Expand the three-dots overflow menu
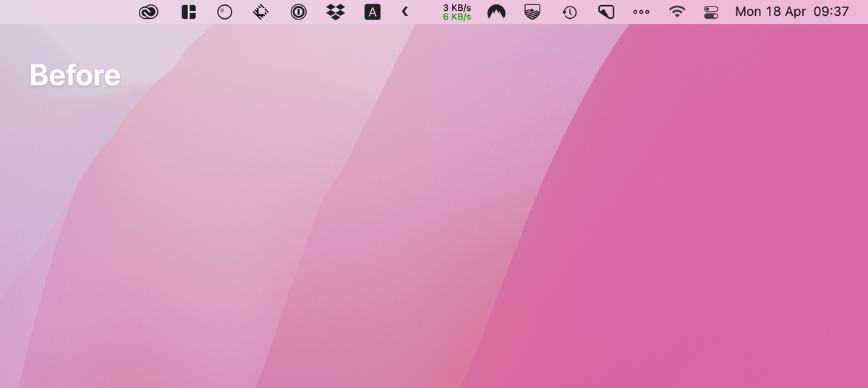 [x=641, y=12]
